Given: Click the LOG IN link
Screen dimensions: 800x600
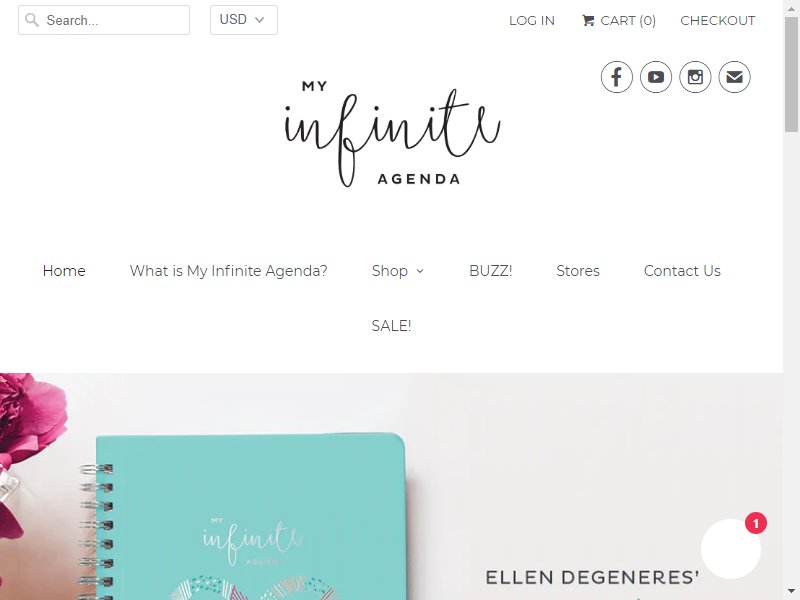Looking at the screenshot, I should [x=532, y=20].
